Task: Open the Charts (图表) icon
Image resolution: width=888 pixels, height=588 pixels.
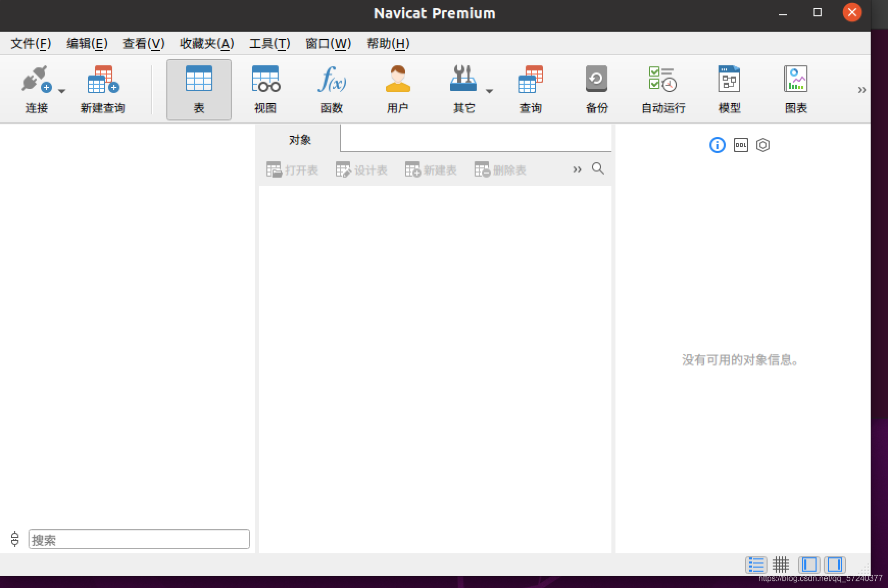Action: tap(796, 80)
